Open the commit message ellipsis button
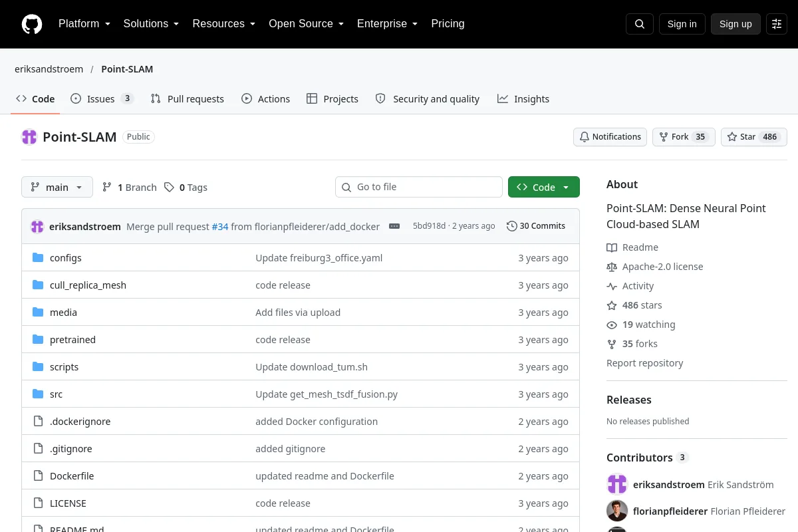The width and height of the screenshot is (798, 532). pyautogui.click(x=394, y=226)
